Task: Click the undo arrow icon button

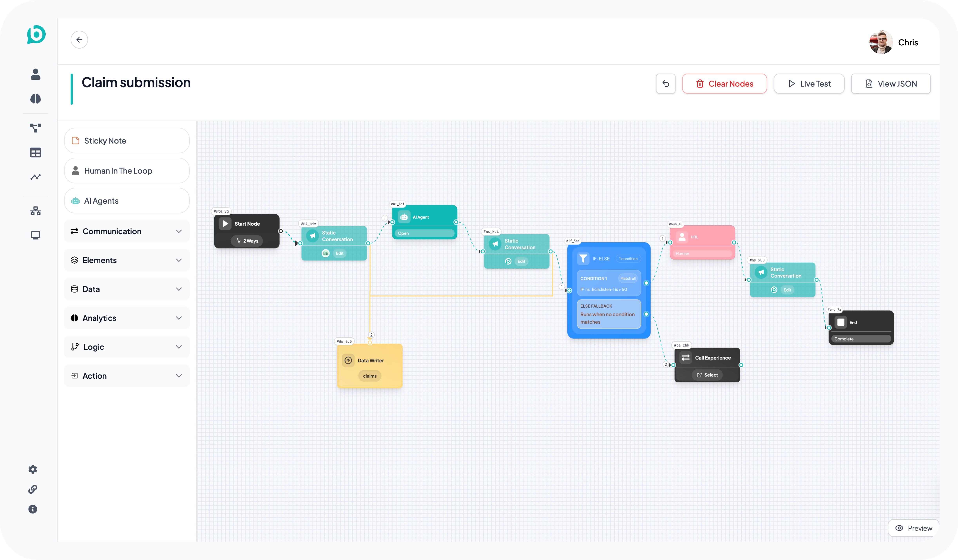Action: pyautogui.click(x=665, y=84)
